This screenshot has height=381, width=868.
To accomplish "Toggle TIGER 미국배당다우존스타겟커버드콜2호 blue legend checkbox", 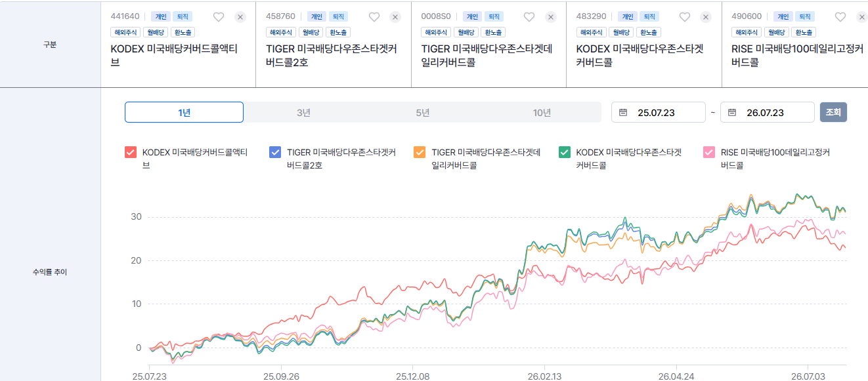I will click(x=275, y=152).
